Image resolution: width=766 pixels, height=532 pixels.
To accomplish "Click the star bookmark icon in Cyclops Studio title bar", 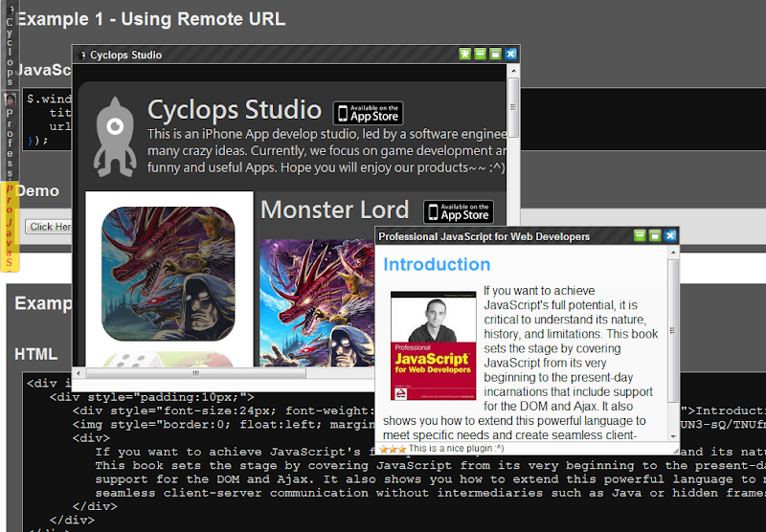I will (464, 55).
